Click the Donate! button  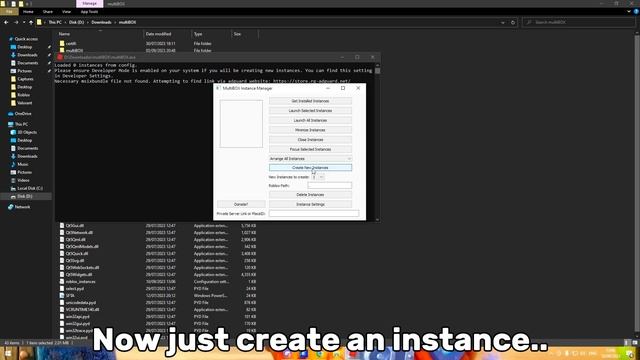tap(241, 204)
